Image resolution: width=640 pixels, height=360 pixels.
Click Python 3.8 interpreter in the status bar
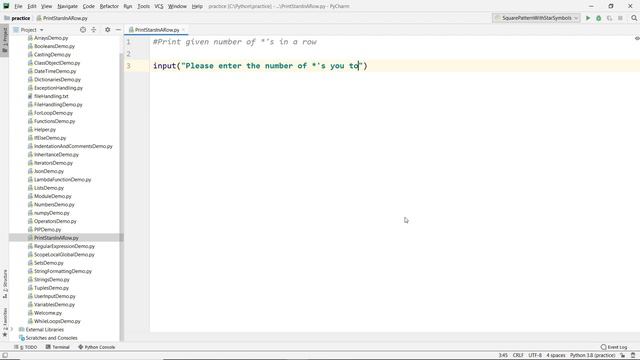click(592, 355)
